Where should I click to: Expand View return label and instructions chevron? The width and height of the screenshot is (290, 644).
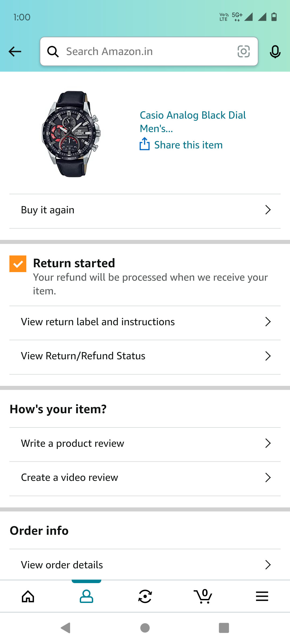268,322
